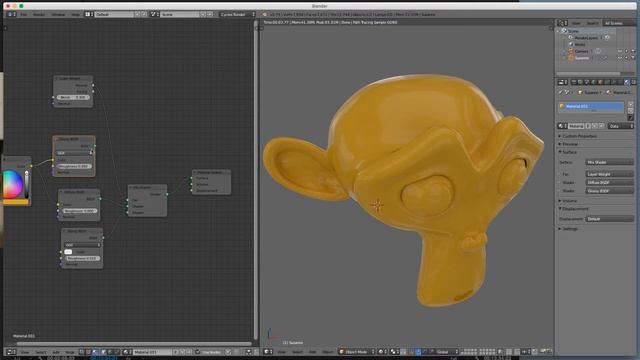Toggle renderability camera icon for Camera row

[633, 51]
